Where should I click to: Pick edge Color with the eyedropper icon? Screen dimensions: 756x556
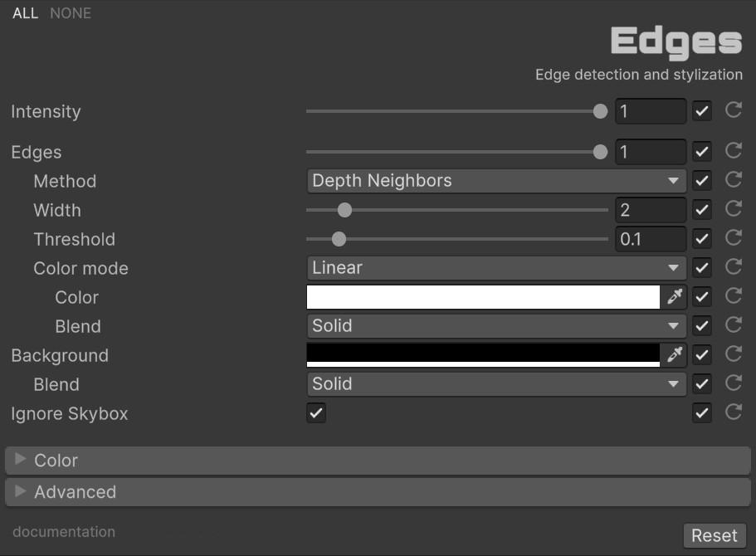click(674, 297)
